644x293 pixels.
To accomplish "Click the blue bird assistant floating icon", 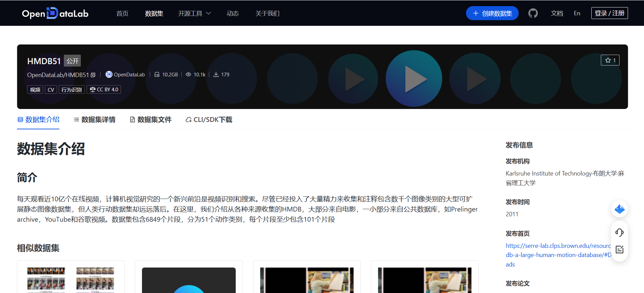I will (620, 209).
